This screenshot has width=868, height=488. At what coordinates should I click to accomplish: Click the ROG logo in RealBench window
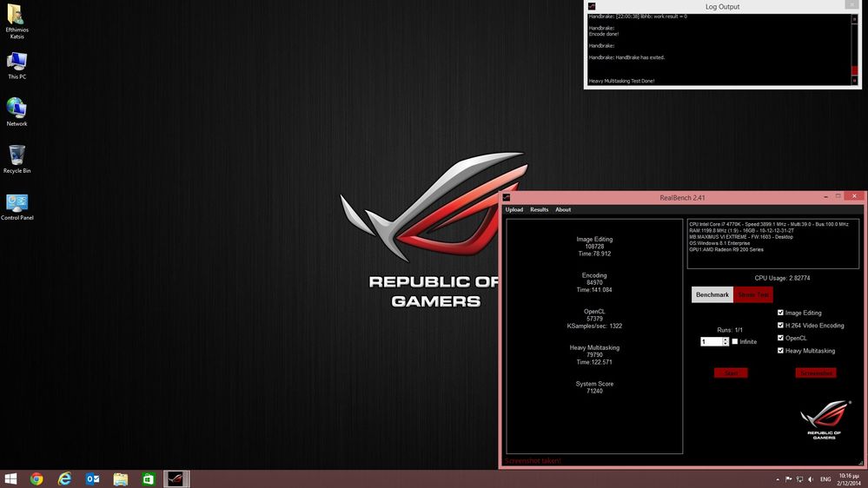pyautogui.click(x=825, y=419)
